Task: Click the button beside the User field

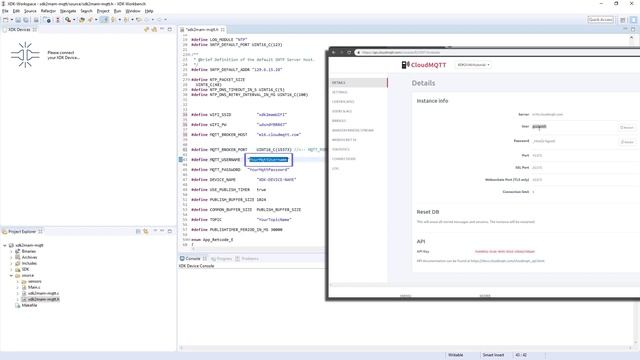Action: 627,128
